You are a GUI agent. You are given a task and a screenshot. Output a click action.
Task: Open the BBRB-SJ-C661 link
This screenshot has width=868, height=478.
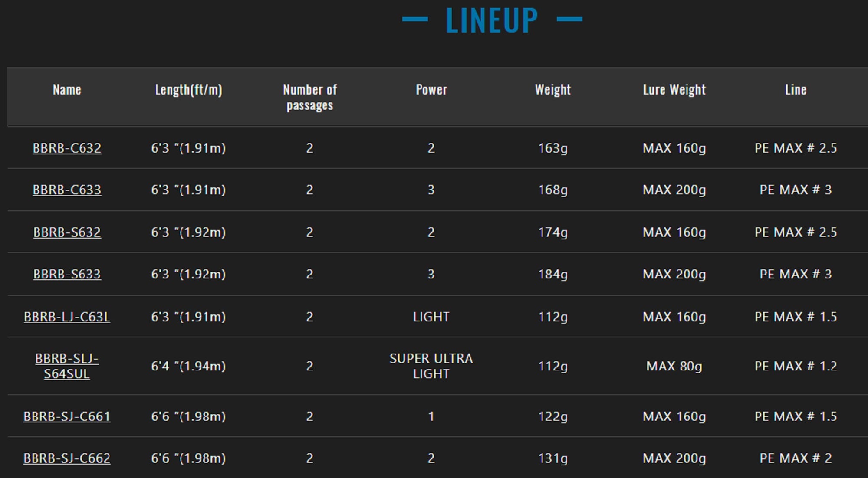[67, 416]
